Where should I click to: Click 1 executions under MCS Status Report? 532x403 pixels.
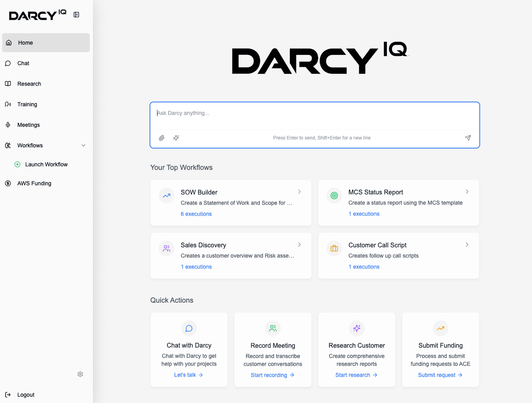364,214
